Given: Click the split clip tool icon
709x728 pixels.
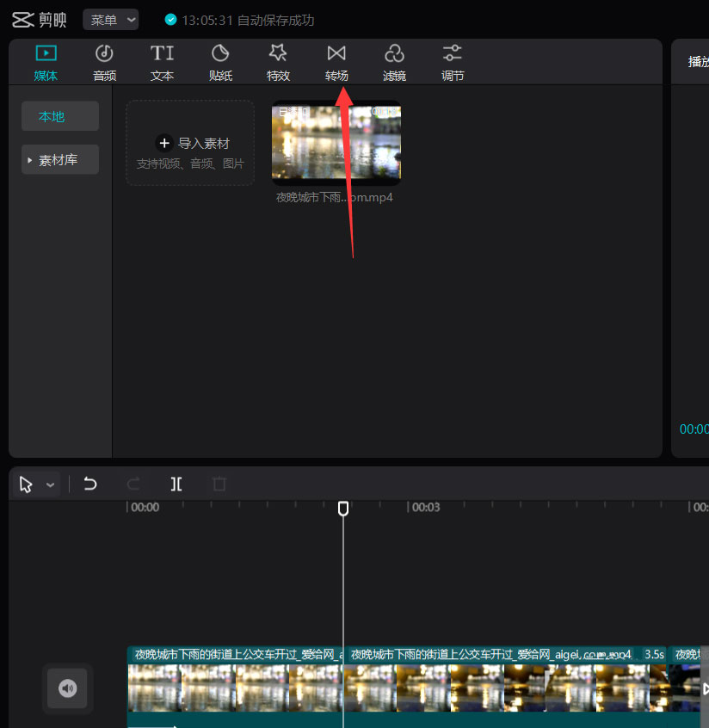Looking at the screenshot, I should click(176, 484).
